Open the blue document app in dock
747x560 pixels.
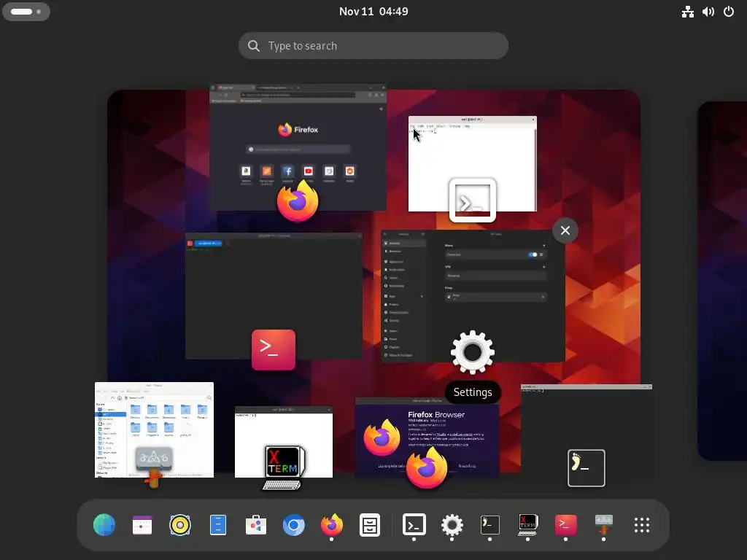coord(218,525)
